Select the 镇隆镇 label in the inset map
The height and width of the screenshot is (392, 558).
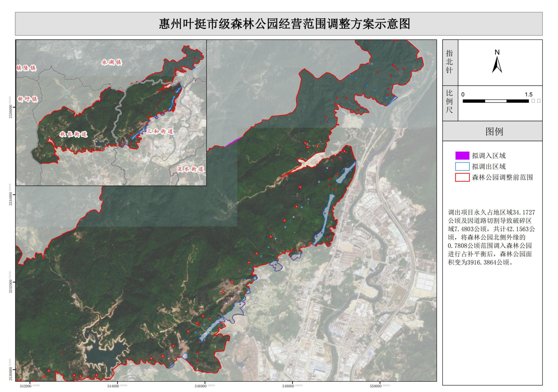click(26, 68)
